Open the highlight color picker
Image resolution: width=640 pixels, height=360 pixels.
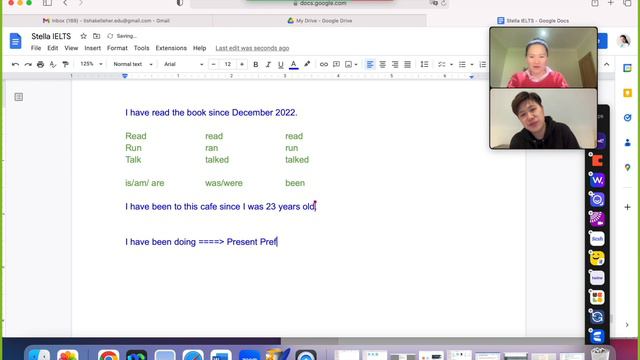(x=307, y=64)
